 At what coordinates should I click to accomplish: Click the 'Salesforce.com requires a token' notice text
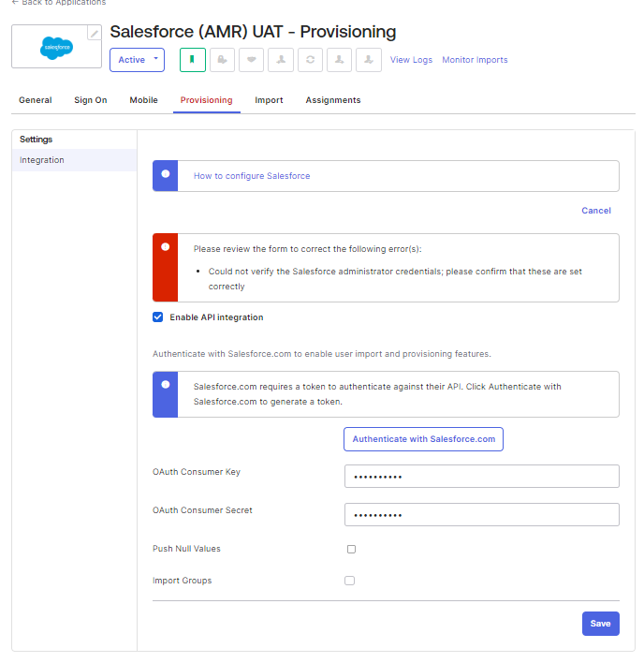tap(377, 394)
